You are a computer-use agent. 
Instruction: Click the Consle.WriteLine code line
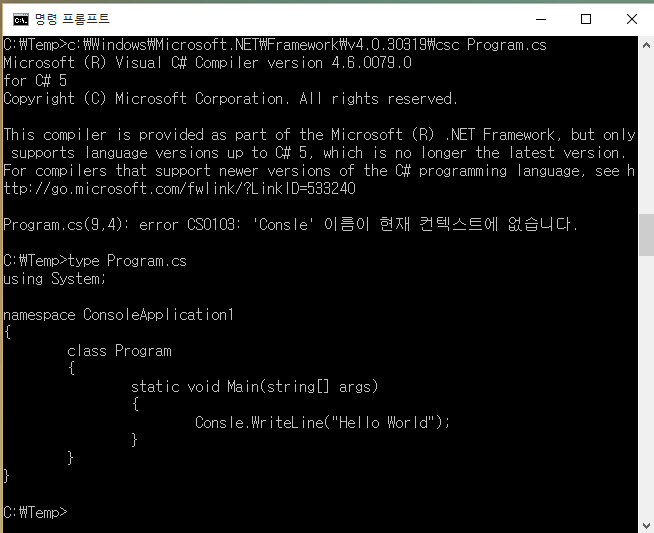pyautogui.click(x=322, y=422)
